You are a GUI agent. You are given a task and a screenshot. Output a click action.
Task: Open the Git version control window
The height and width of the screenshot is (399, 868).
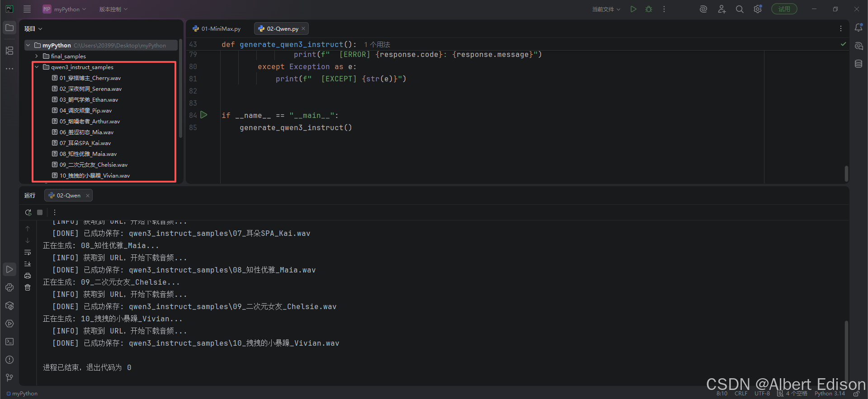(9, 378)
